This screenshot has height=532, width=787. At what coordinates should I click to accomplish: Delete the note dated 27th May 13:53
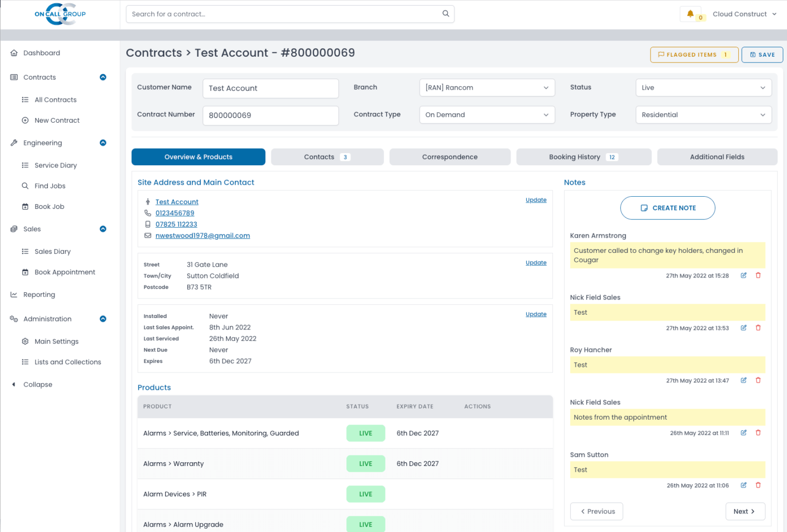point(758,328)
